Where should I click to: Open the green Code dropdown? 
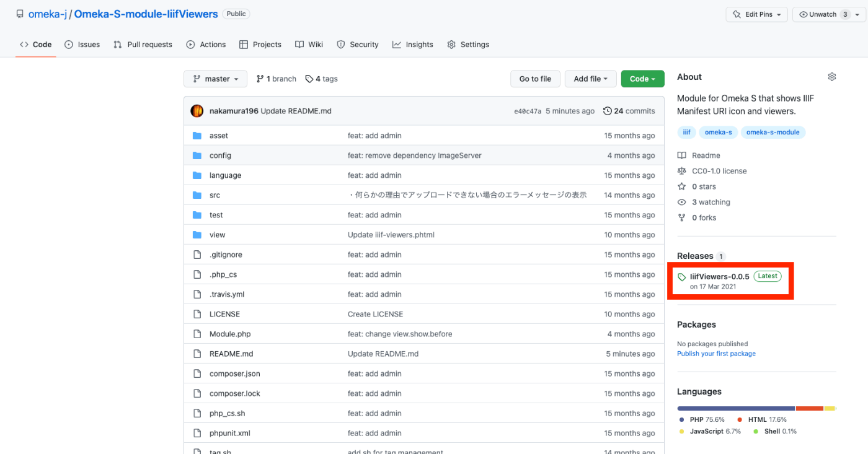coord(642,79)
